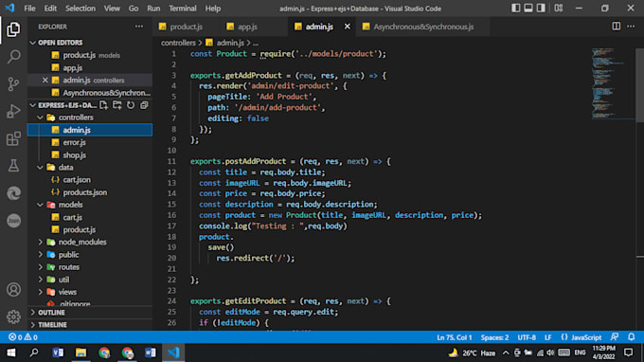Open the JSON extension icon in activity bar

13,221
